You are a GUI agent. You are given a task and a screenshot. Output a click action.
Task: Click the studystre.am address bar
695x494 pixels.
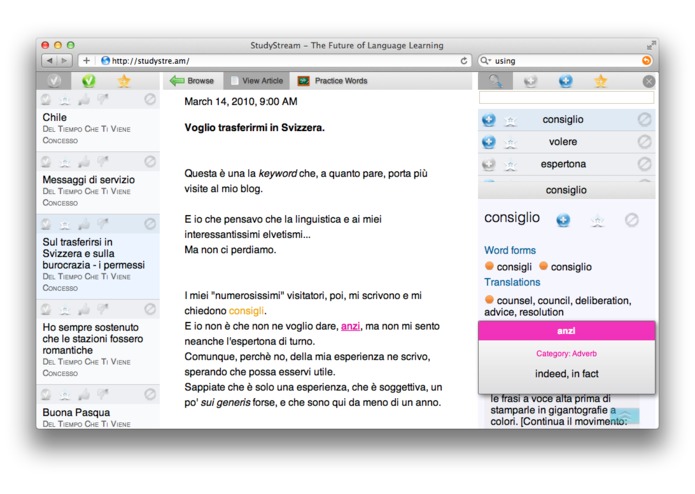click(277, 61)
